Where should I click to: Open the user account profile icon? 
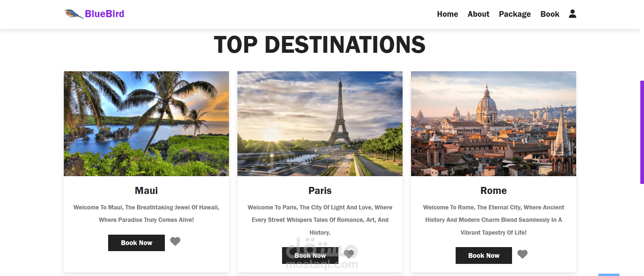[572, 14]
